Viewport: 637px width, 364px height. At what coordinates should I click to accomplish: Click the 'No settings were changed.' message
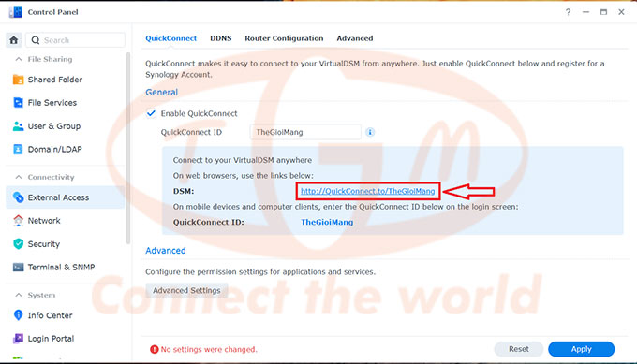tap(209, 349)
